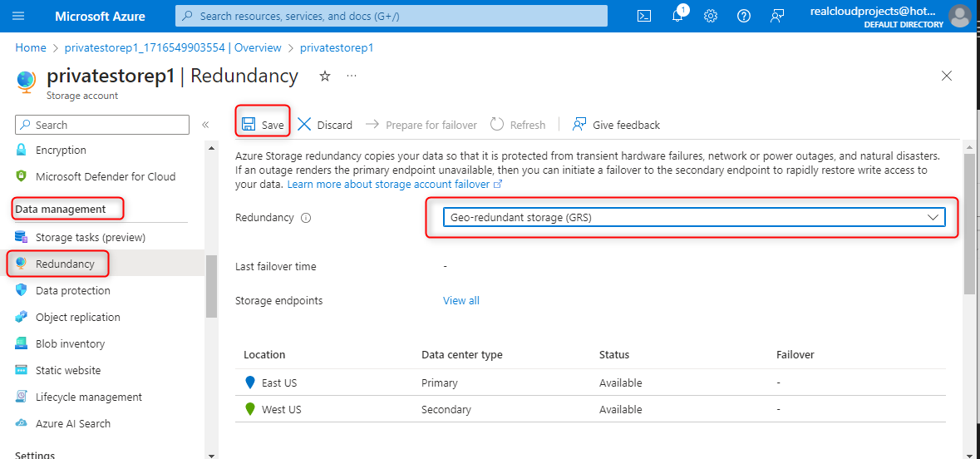Click the Redundancy info icon
Screen dimensions: 980x459
tap(306, 218)
